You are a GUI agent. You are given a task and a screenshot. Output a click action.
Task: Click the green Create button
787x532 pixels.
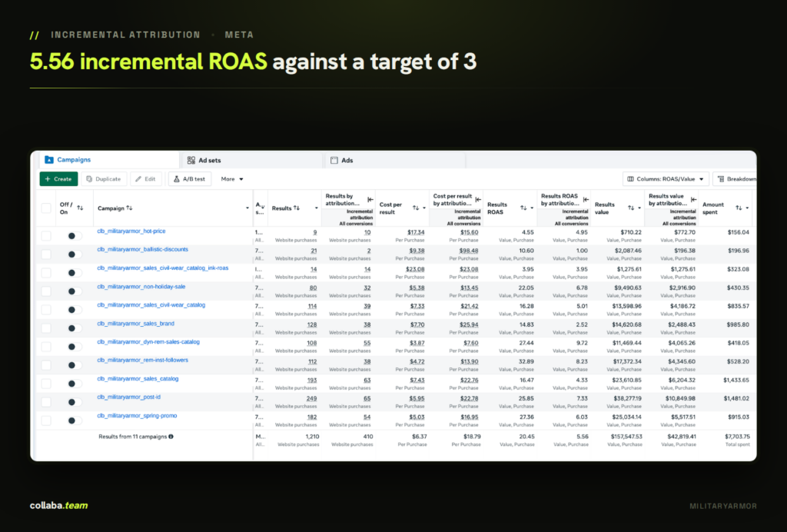pyautogui.click(x=58, y=178)
